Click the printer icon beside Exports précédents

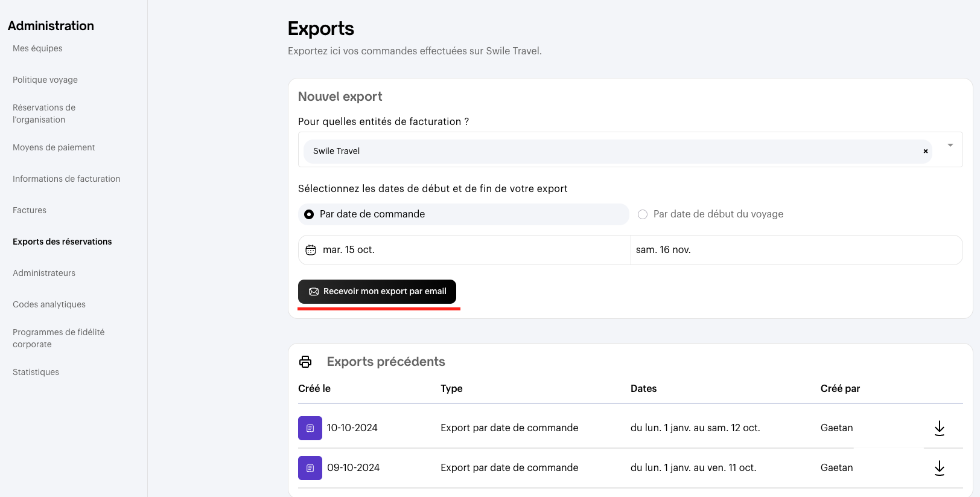[x=305, y=362]
